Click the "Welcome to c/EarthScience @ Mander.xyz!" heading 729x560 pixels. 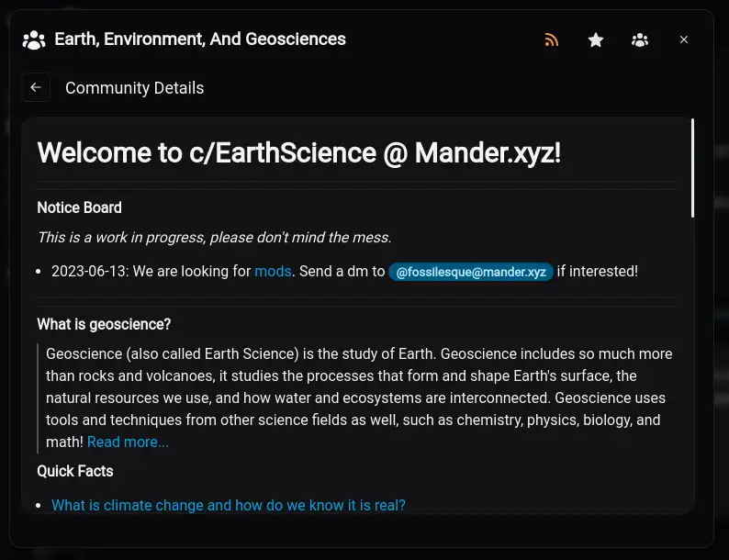click(298, 152)
